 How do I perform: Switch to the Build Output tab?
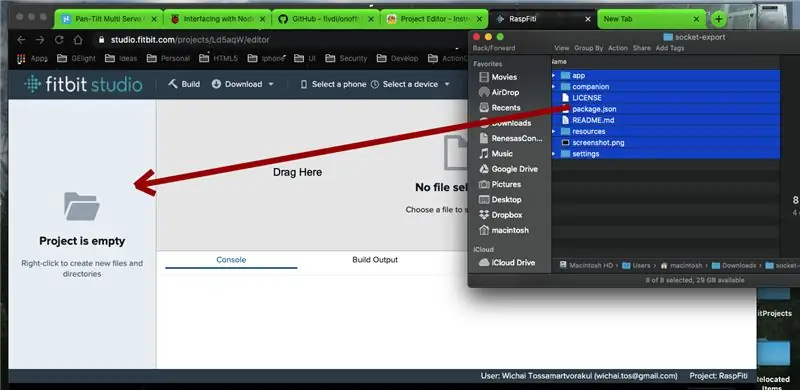click(375, 260)
